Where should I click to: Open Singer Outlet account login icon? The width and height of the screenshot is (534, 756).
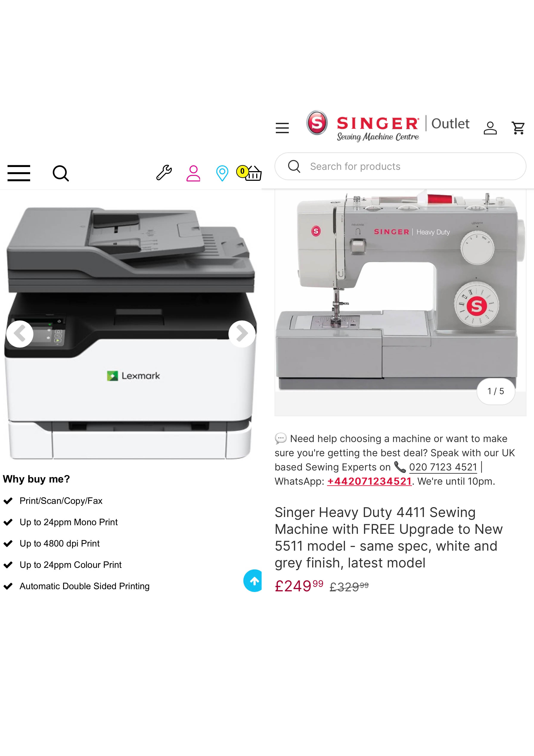[x=490, y=128]
